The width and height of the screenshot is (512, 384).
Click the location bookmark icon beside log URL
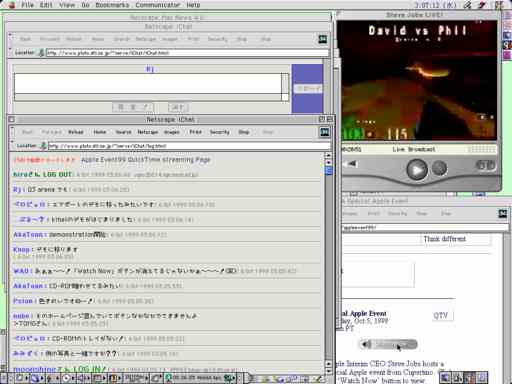(x=43, y=146)
